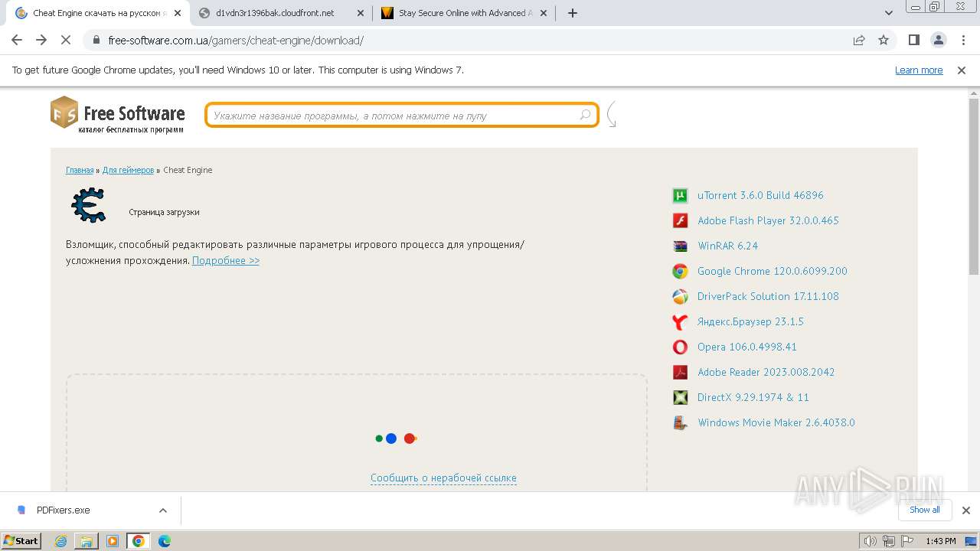Close the downloads bar
Screen dimensions: 980x551
965,510
